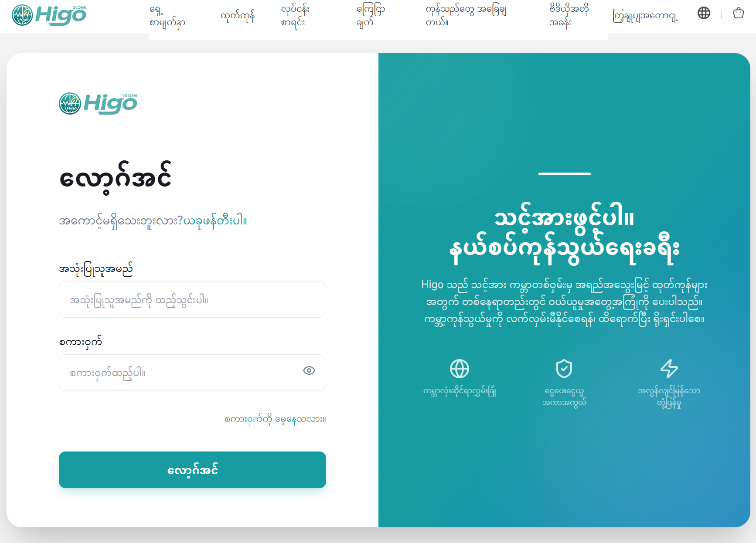
Task: Open the forgot password link
Action: click(x=275, y=419)
